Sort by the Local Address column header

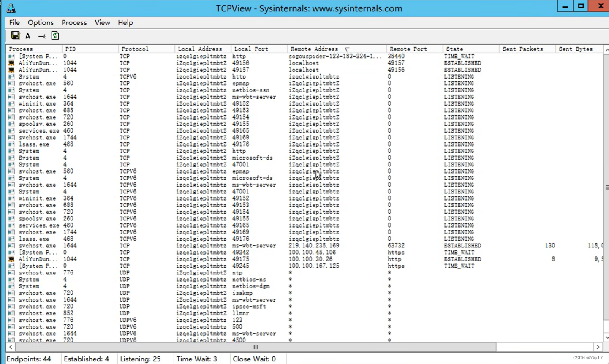tap(203, 49)
